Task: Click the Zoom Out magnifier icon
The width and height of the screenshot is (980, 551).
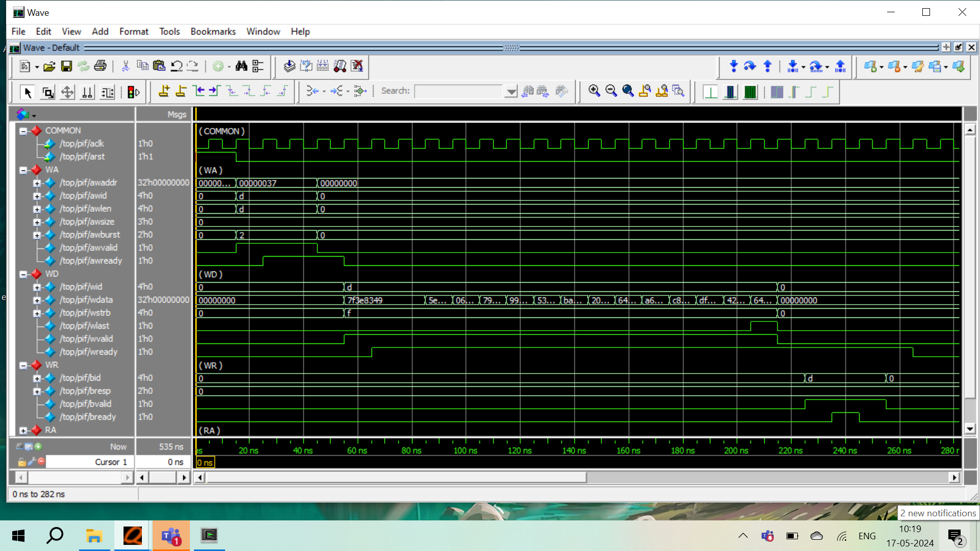Action: (610, 91)
